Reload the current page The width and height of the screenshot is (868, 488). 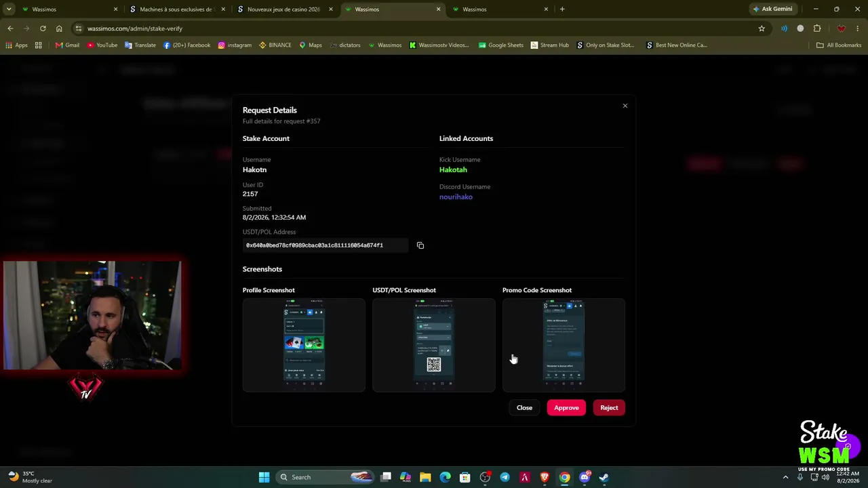[x=43, y=28]
